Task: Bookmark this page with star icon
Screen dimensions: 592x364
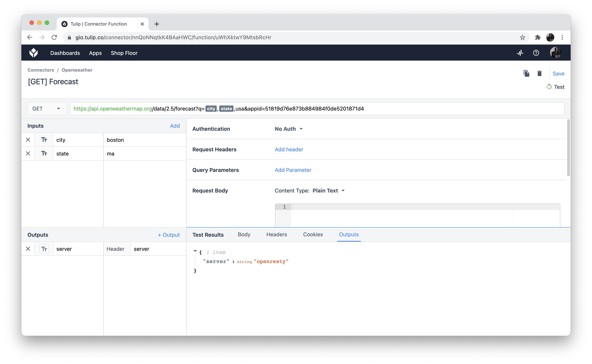Action: tap(522, 38)
